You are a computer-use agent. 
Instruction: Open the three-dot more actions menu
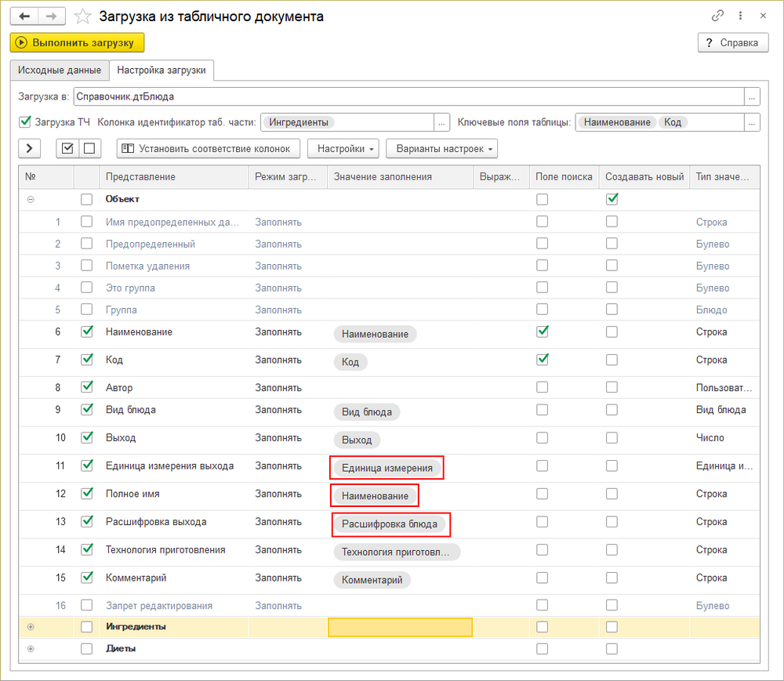740,16
